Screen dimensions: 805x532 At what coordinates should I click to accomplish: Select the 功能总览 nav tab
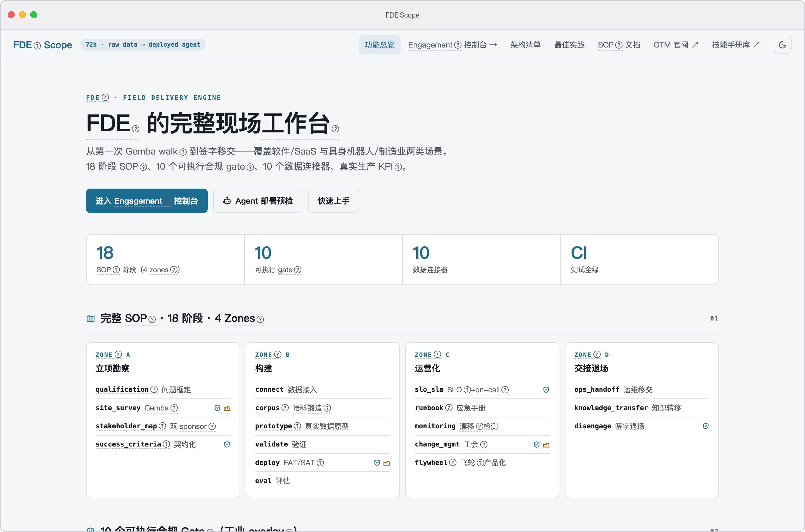379,45
